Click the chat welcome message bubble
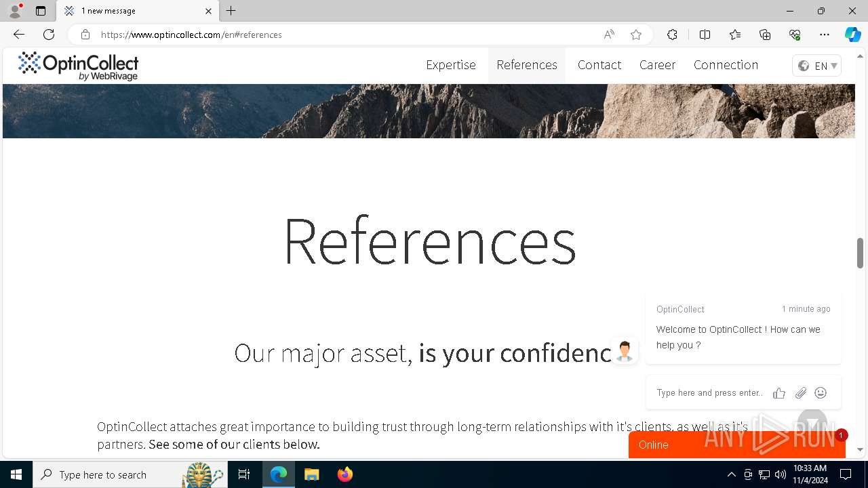This screenshot has height=488, width=868. tap(743, 329)
